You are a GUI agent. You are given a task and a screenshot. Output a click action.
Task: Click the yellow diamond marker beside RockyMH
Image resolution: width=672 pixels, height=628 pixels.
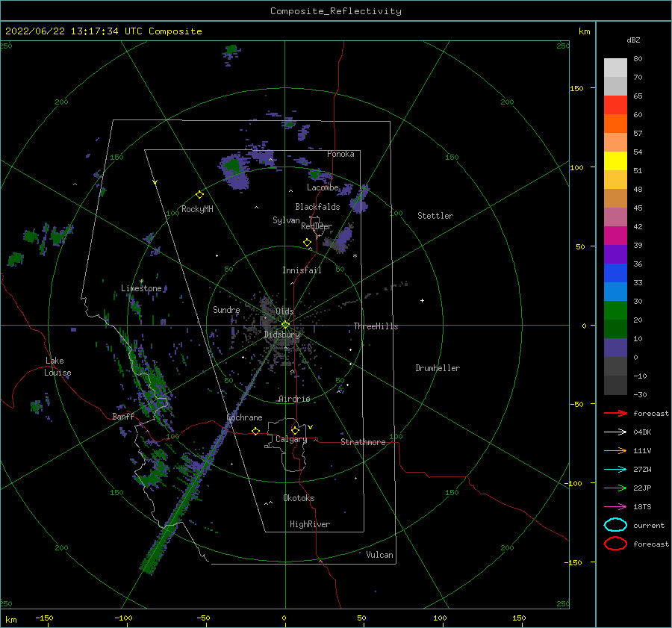coord(199,195)
